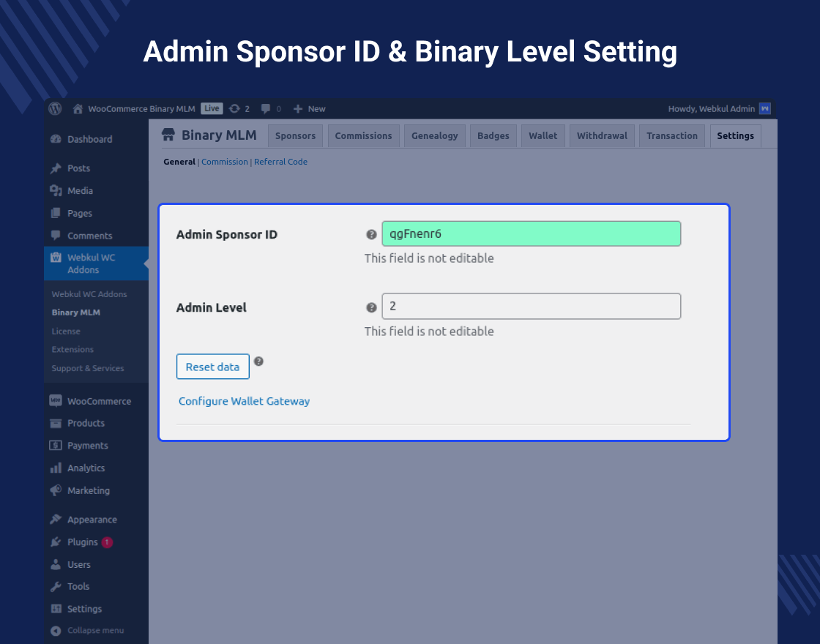Open the Referral Code sub-link
Image resolution: width=820 pixels, height=644 pixels.
(281, 162)
